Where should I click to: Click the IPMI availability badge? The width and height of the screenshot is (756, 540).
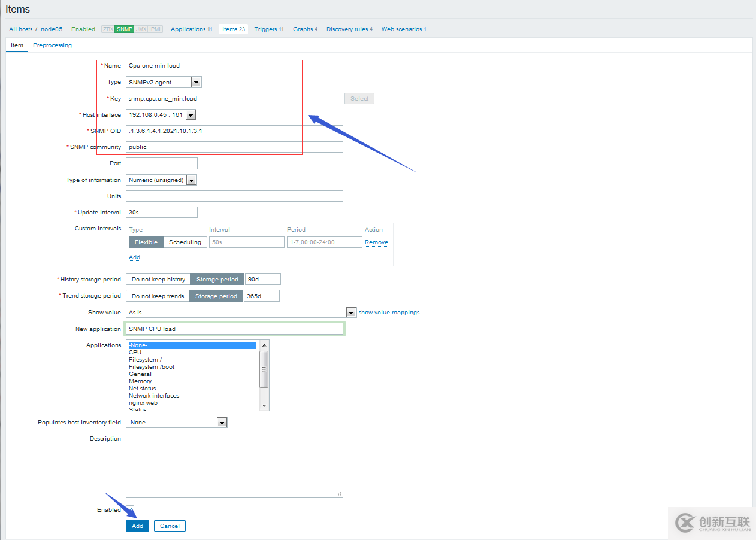[155, 29]
